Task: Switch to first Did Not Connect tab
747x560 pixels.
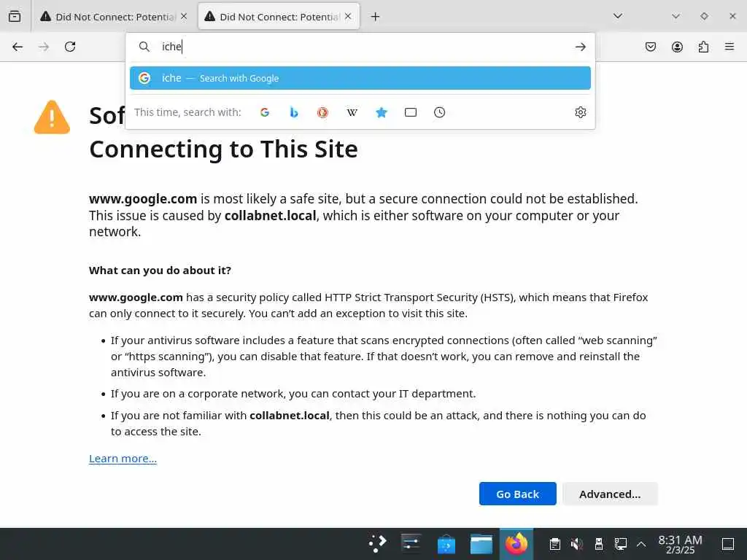Action: pyautogui.click(x=113, y=17)
